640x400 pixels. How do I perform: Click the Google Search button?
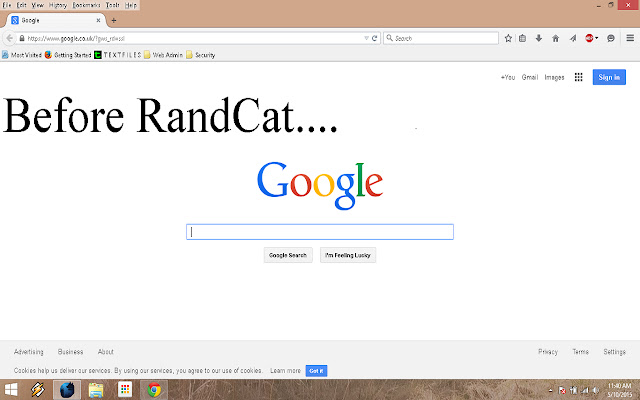(288, 255)
